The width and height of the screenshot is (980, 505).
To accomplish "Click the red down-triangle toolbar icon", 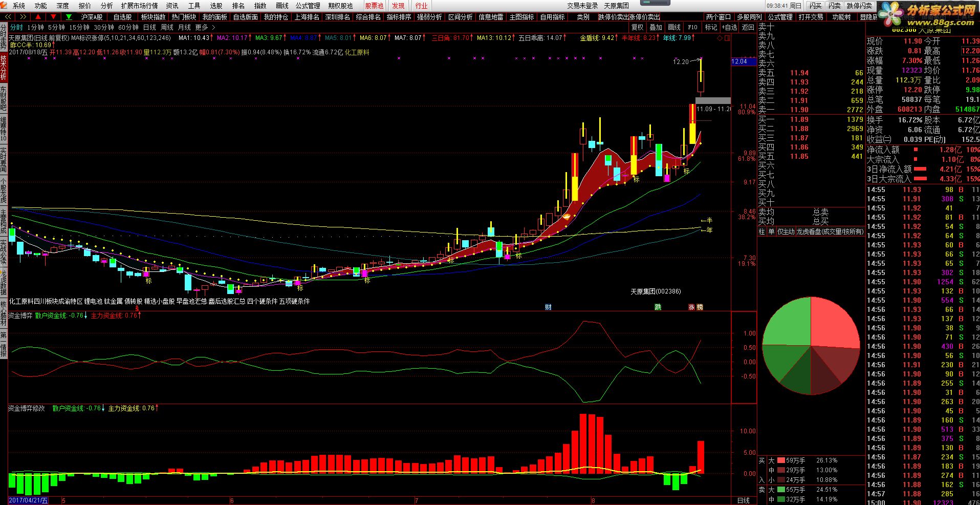I will pos(54,17).
